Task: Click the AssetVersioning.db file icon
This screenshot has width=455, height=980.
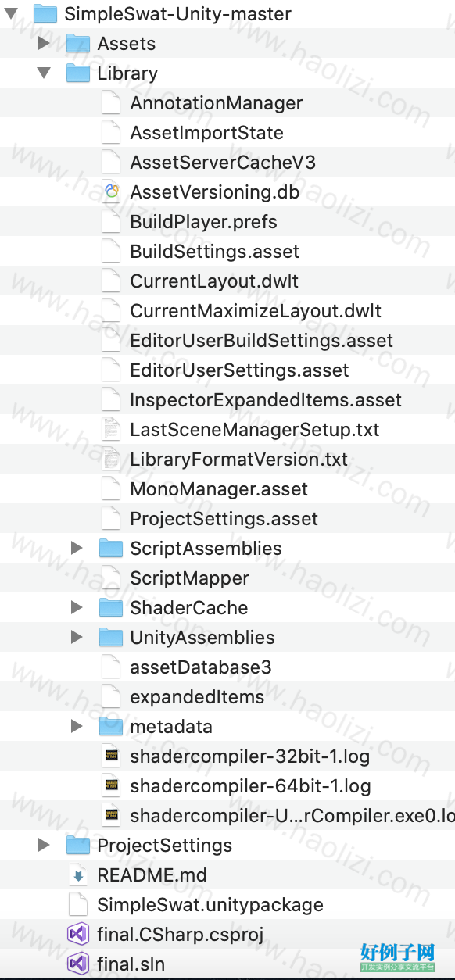Action: point(112,192)
